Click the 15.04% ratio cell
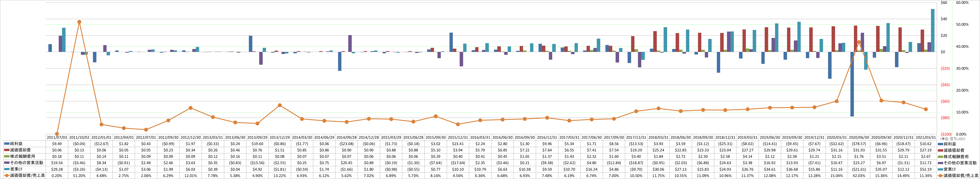This screenshot has height=179, width=980. 837,175
